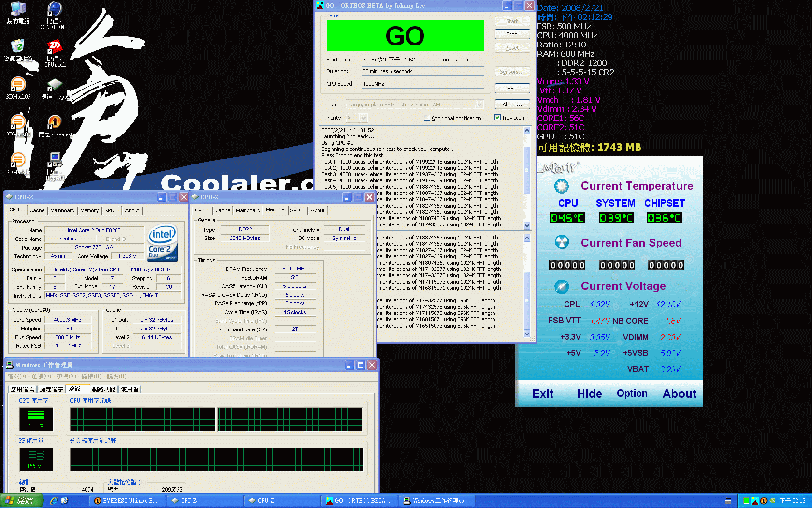Select CPU tab in right CPU-Z window
The width and height of the screenshot is (812, 508).
coord(200,210)
